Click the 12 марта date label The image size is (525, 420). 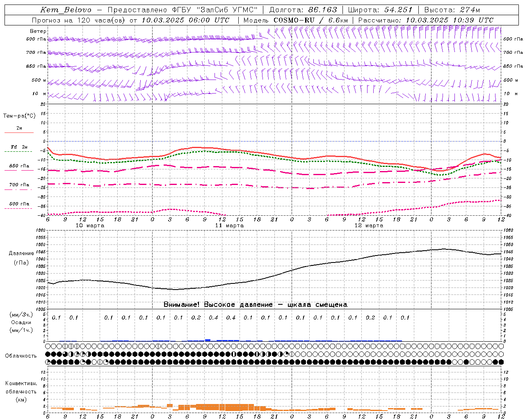point(369,226)
